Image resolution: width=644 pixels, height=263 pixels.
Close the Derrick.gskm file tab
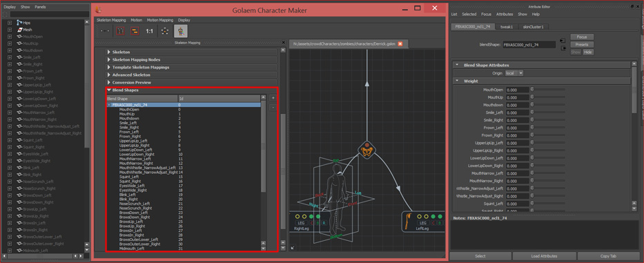[x=400, y=44]
